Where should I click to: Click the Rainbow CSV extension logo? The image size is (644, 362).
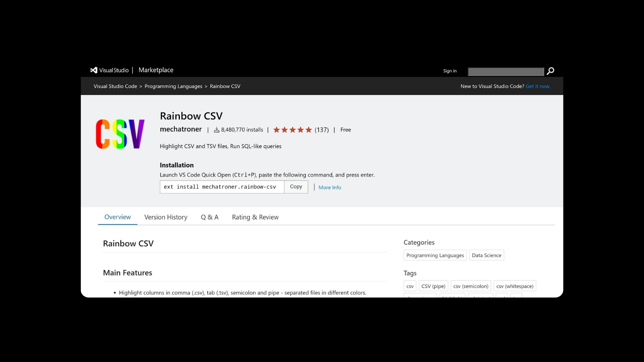[x=120, y=134]
